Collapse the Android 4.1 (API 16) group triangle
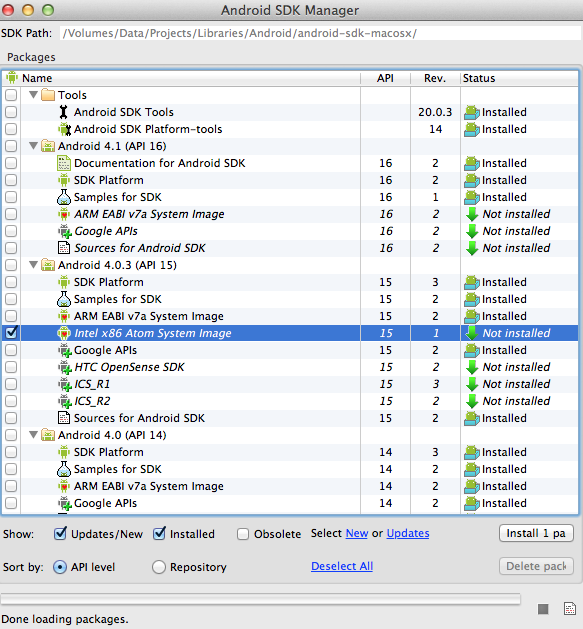 pos(34,146)
